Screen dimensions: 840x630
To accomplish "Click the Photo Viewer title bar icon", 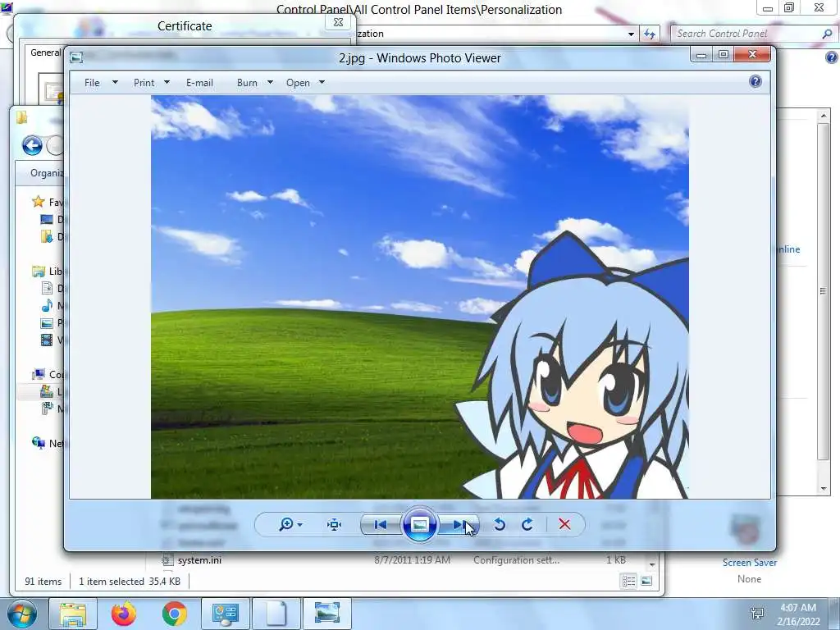I will [x=76, y=57].
